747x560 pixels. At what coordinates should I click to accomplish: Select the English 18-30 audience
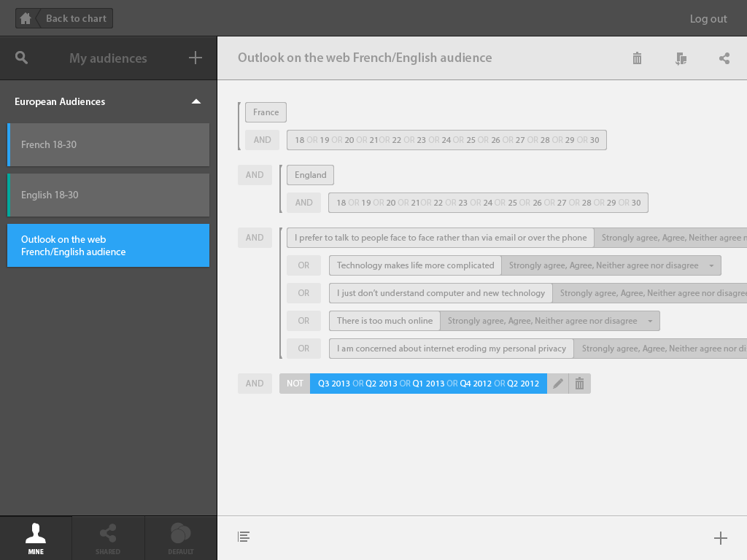108,195
